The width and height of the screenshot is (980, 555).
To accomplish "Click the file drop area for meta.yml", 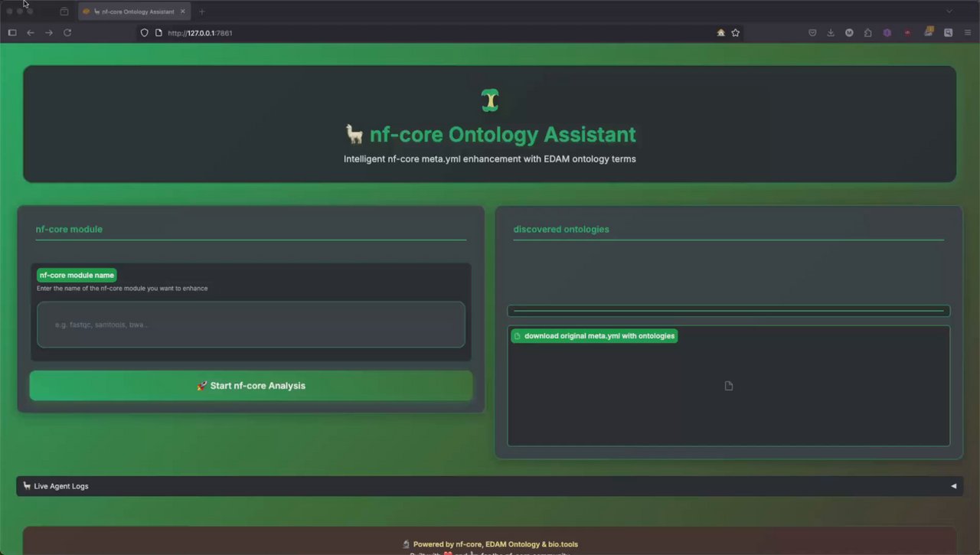I will tap(728, 386).
